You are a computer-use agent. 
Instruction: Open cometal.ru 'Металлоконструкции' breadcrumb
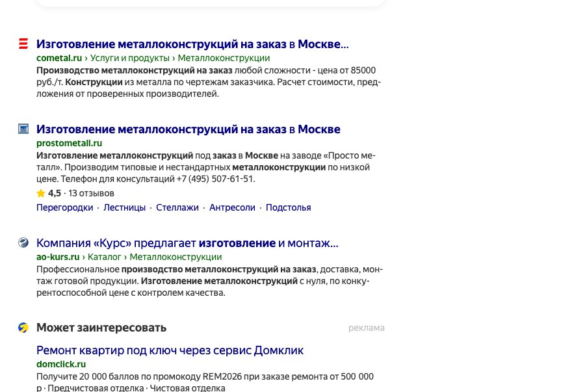(224, 59)
